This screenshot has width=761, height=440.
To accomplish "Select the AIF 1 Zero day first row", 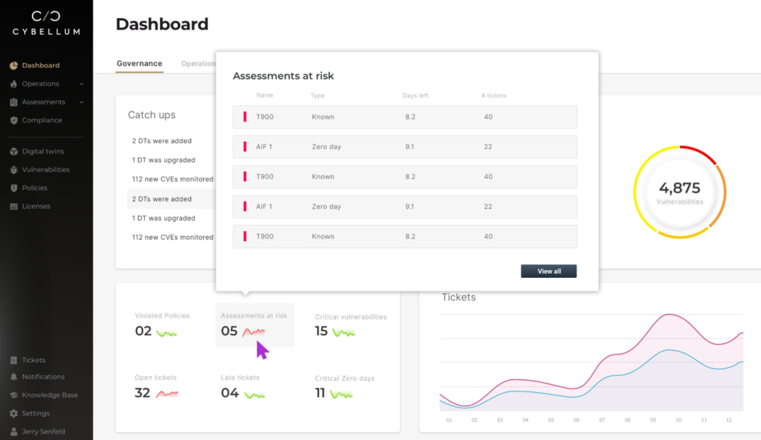I will point(405,147).
